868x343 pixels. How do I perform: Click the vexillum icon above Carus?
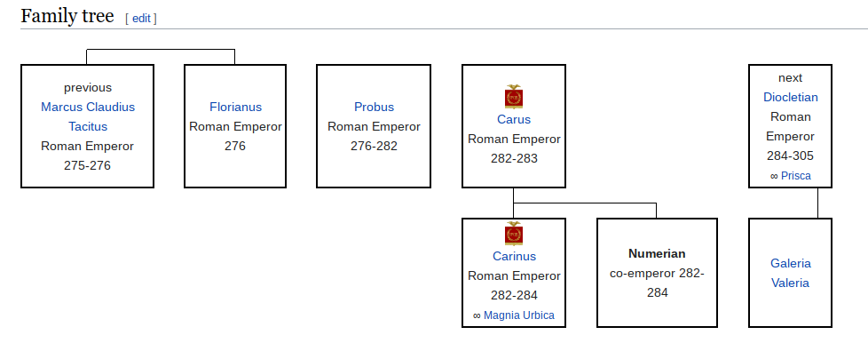(x=514, y=97)
